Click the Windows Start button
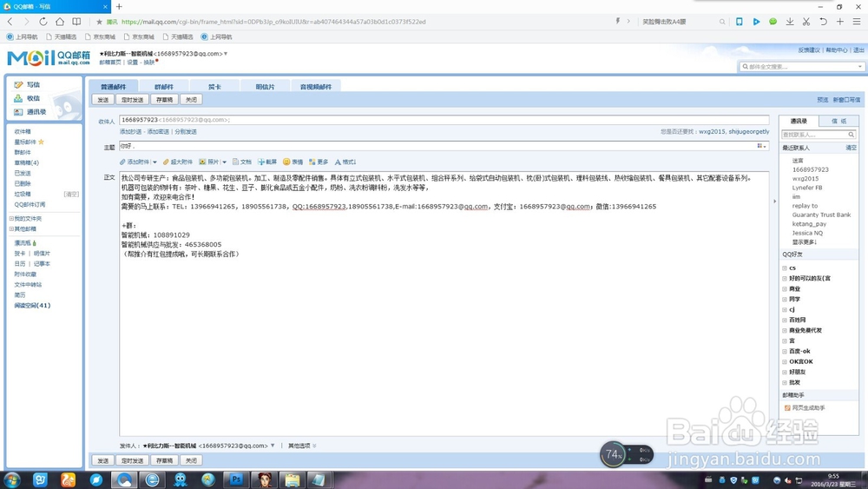Screen dimensions: 868x489 (11, 479)
